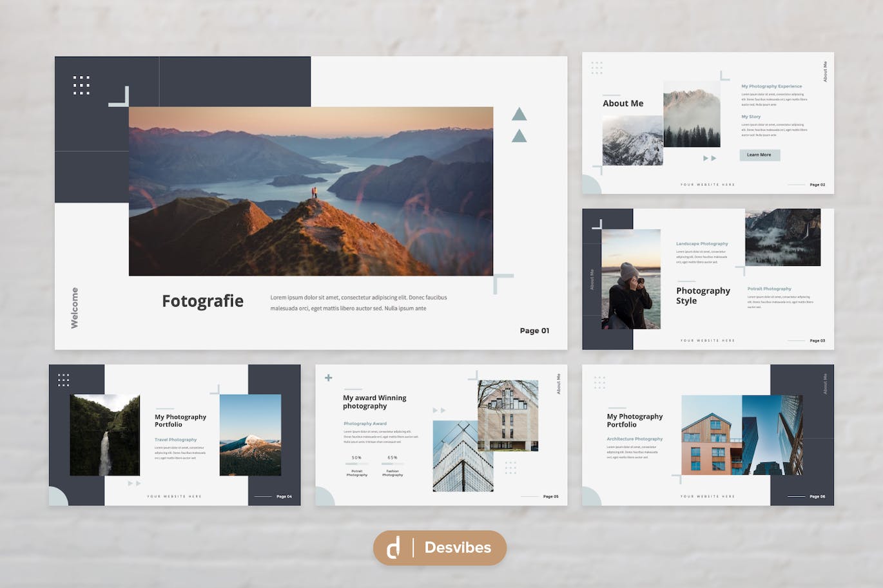Click the About Me heading

click(623, 103)
